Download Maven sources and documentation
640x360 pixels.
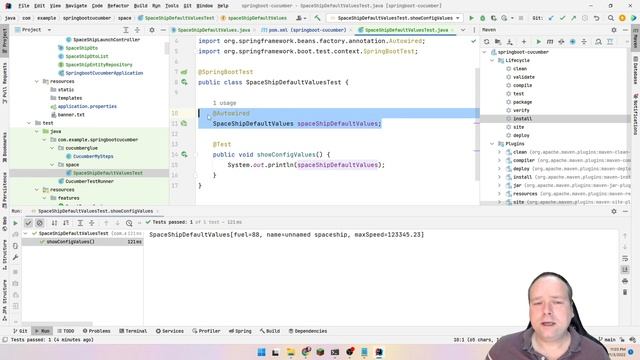[510, 42]
